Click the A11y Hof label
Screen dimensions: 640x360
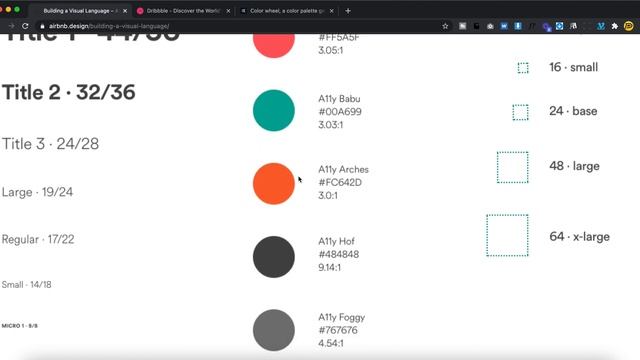pos(336,241)
